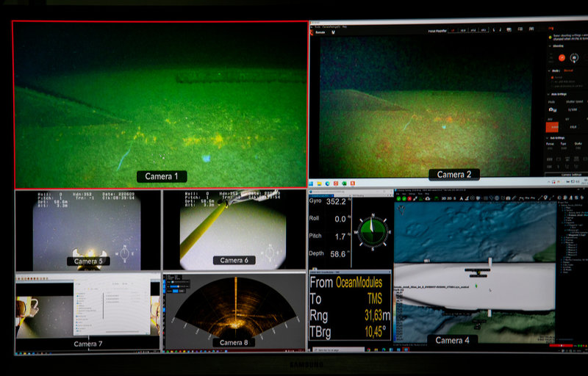The image size is (588, 376).
Task: Select the first red Focus Magnifier option
Action: [x=453, y=30]
